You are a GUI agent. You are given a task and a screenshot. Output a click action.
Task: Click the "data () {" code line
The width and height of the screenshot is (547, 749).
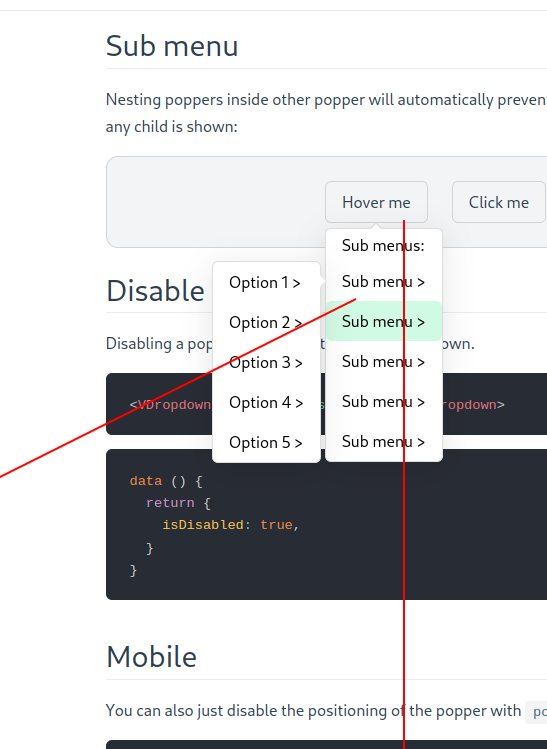[166, 481]
